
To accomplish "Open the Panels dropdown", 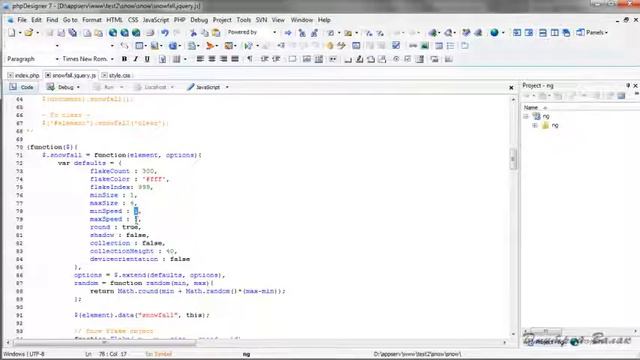I will [593, 32].
